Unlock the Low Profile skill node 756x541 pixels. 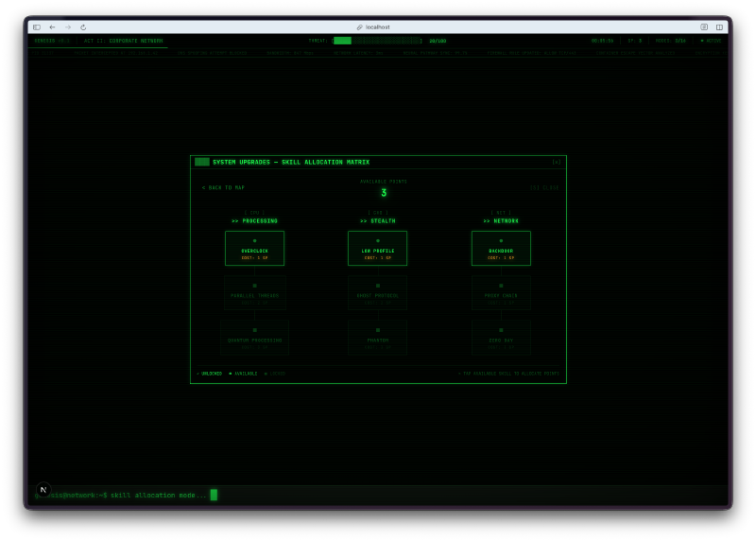(x=377, y=248)
